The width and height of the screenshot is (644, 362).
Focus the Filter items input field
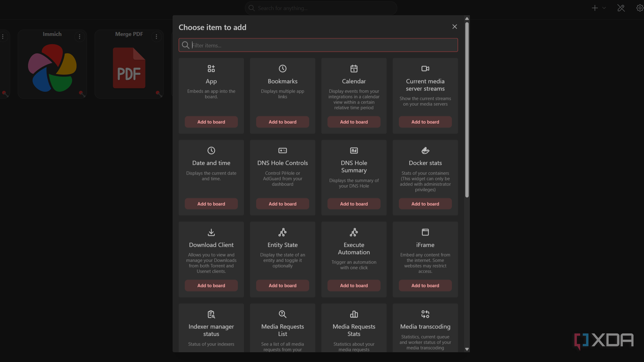pos(318,45)
